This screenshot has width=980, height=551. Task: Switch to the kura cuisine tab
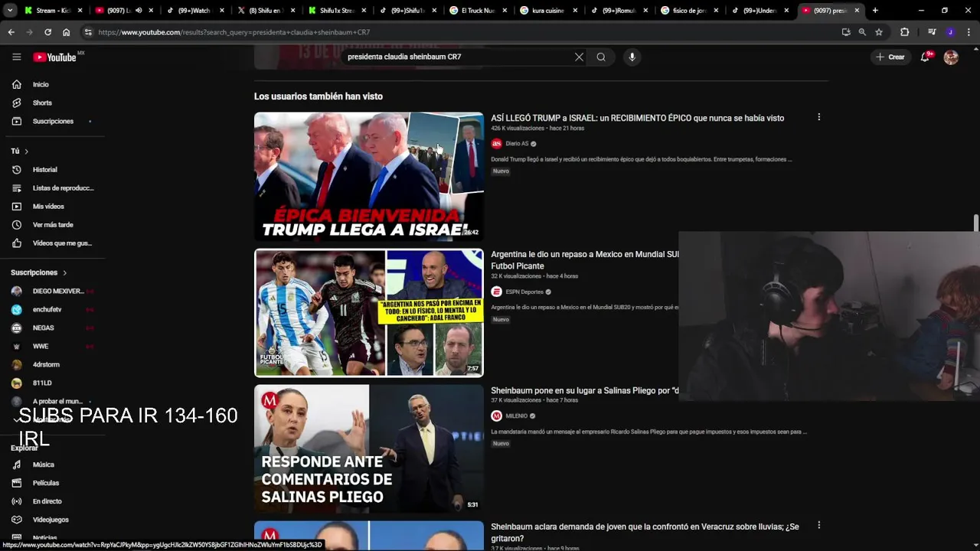[x=547, y=11]
